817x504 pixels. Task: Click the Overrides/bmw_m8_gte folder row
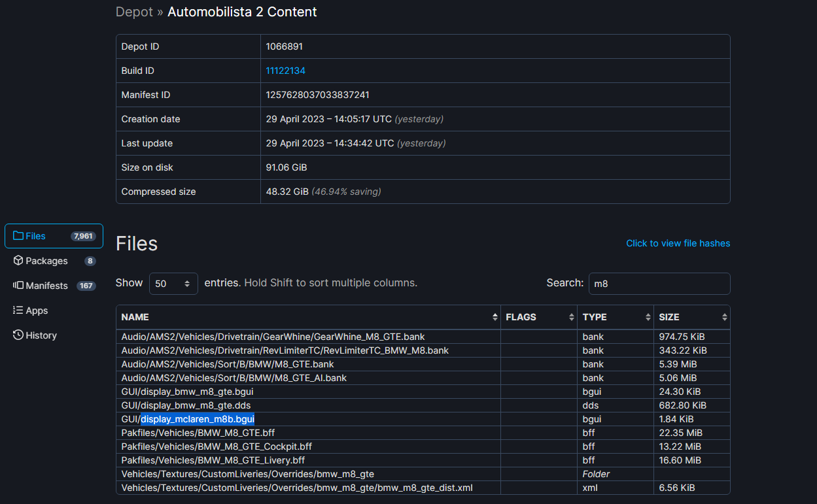(x=423, y=474)
